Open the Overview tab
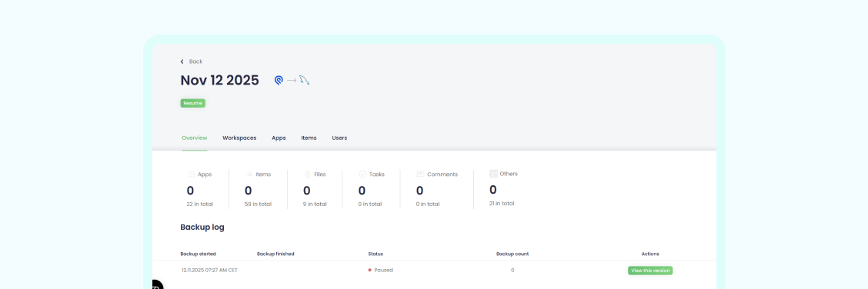 point(195,138)
